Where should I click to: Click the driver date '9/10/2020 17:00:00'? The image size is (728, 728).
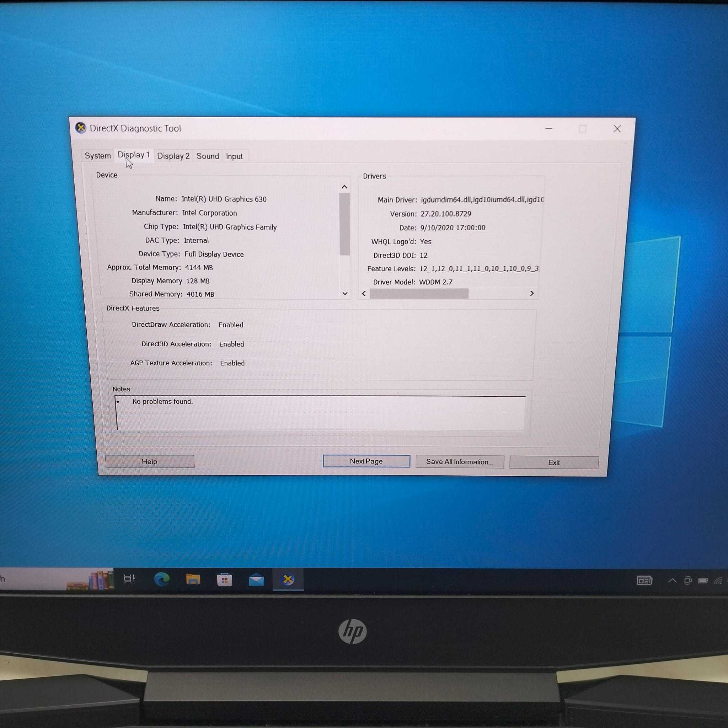(453, 227)
